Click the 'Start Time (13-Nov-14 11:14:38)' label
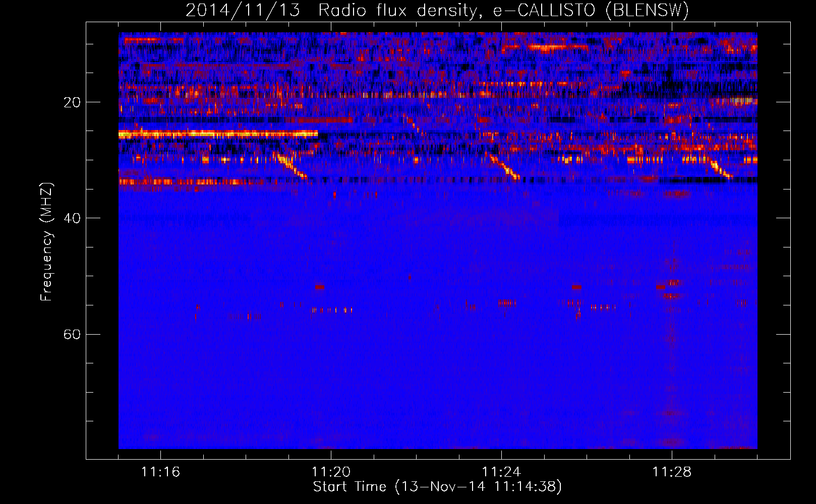816x504 pixels. tap(437, 487)
